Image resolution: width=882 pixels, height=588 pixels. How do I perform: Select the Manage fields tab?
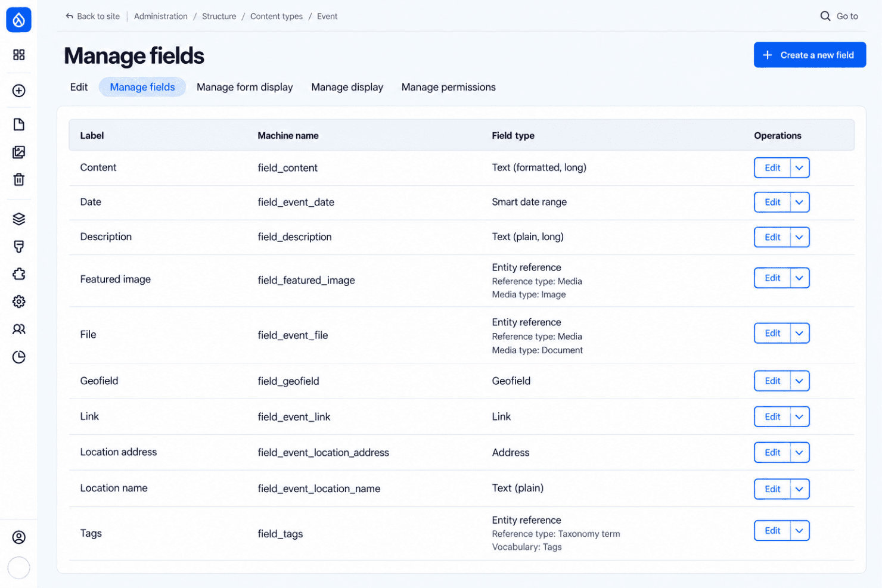[142, 87]
